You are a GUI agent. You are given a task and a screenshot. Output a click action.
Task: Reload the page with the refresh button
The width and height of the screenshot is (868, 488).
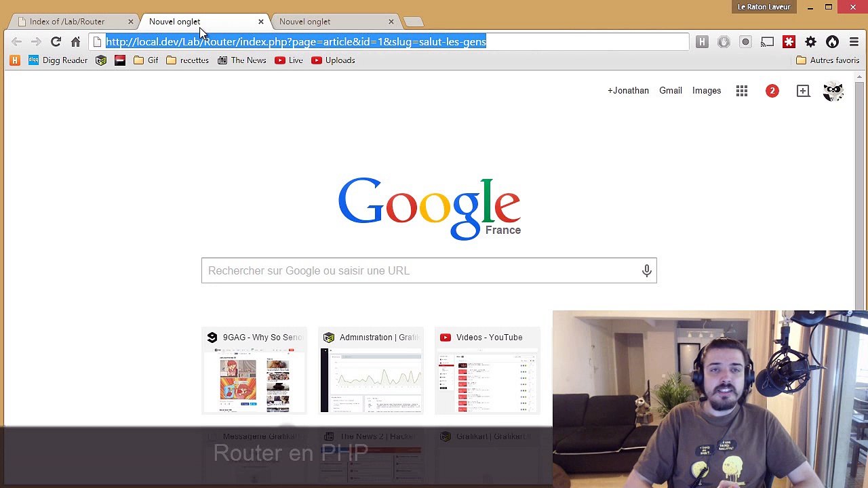(56, 42)
